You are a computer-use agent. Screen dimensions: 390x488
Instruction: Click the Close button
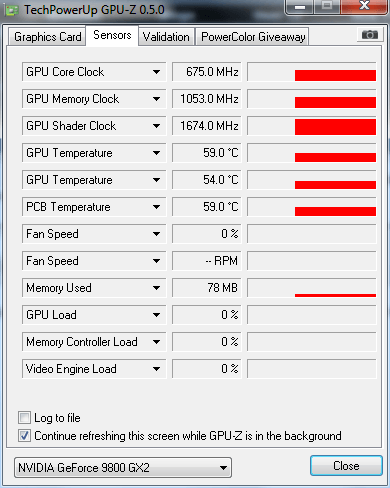click(x=346, y=466)
